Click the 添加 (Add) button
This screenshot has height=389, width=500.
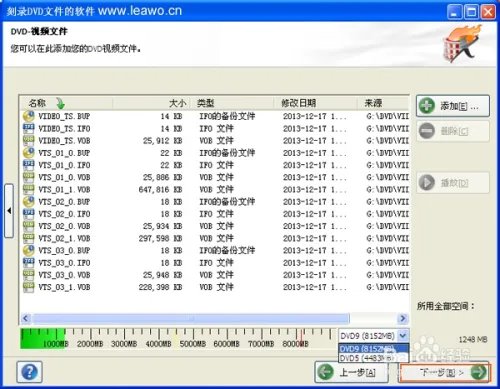(453, 106)
